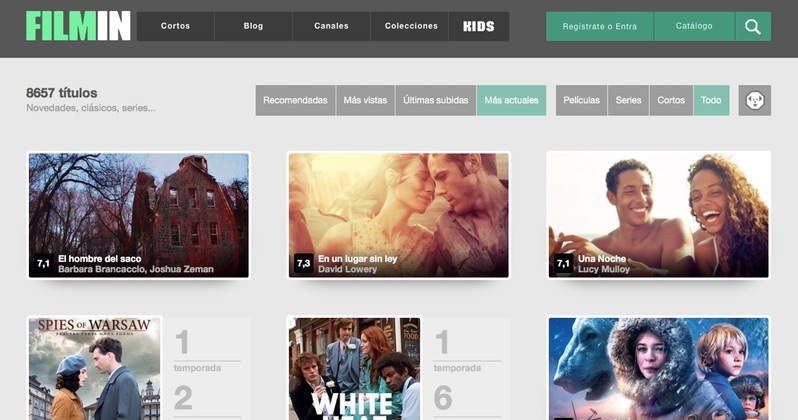The width and height of the screenshot is (798, 420).
Task: Sort by Recomendadas
Action: (x=295, y=100)
